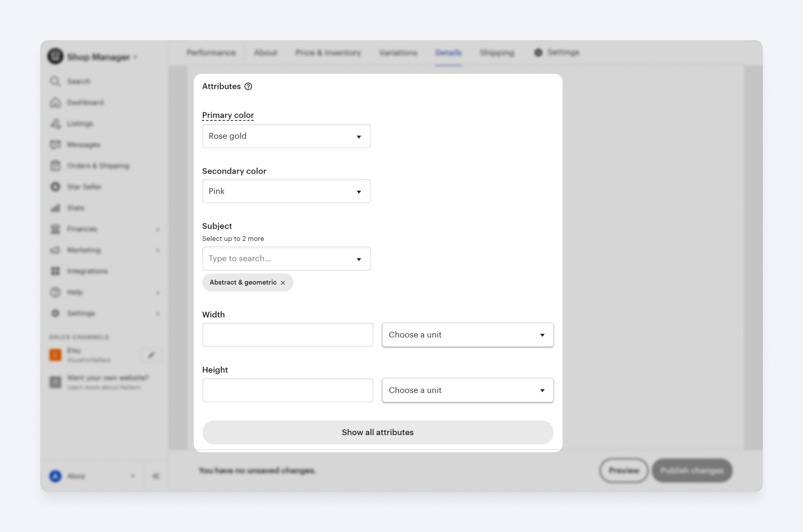Click the 'Primary color' underlined label
Image resolution: width=803 pixels, height=532 pixels.
(228, 115)
